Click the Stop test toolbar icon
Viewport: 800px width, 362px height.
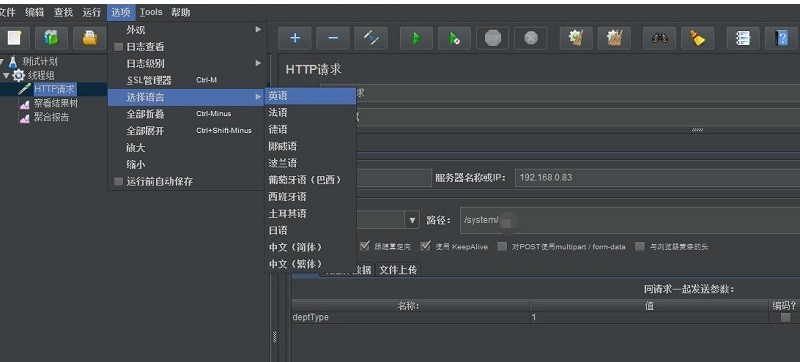493,38
